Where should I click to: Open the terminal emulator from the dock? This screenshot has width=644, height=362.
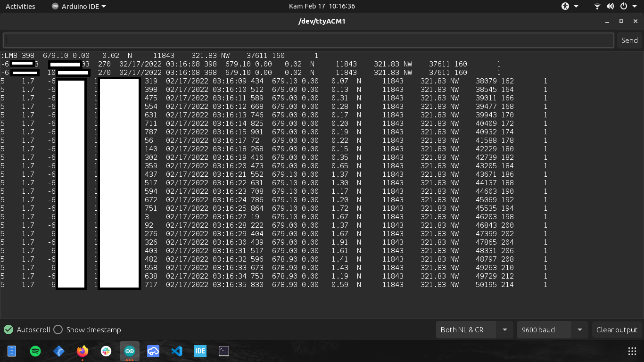point(223,351)
